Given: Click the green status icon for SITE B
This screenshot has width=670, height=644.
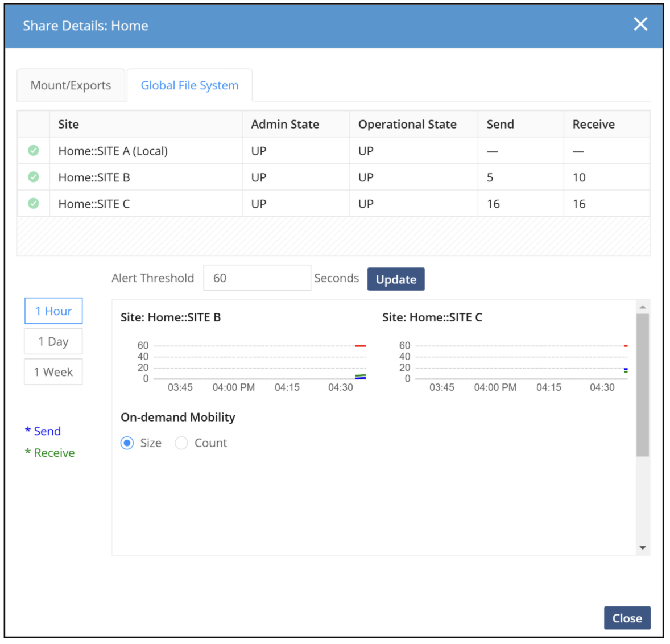Looking at the screenshot, I should tap(34, 177).
